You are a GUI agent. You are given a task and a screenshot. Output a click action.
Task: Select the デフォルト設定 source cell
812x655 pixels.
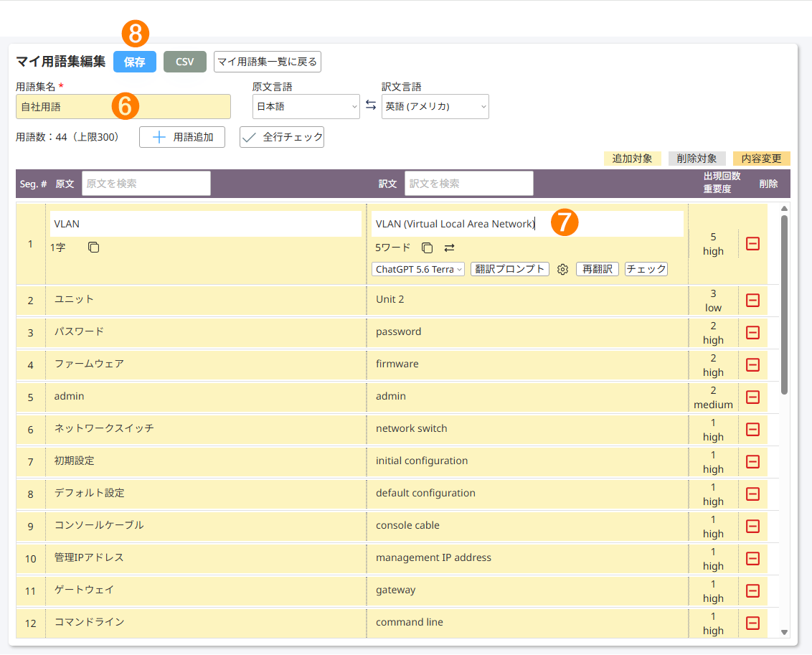coord(206,494)
